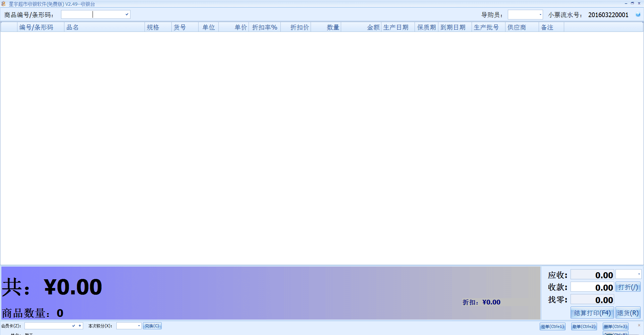This screenshot has width=644, height=335.
Task: Click the 生产批号 column header
Action: coord(488,27)
